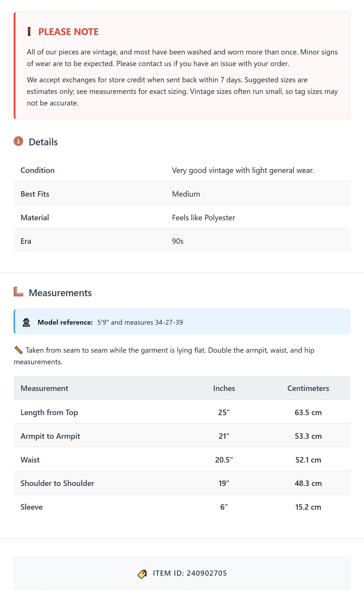Image resolution: width=364 pixels, height=601 pixels.
Task: Select the Condition row value text
Action: [x=243, y=170]
